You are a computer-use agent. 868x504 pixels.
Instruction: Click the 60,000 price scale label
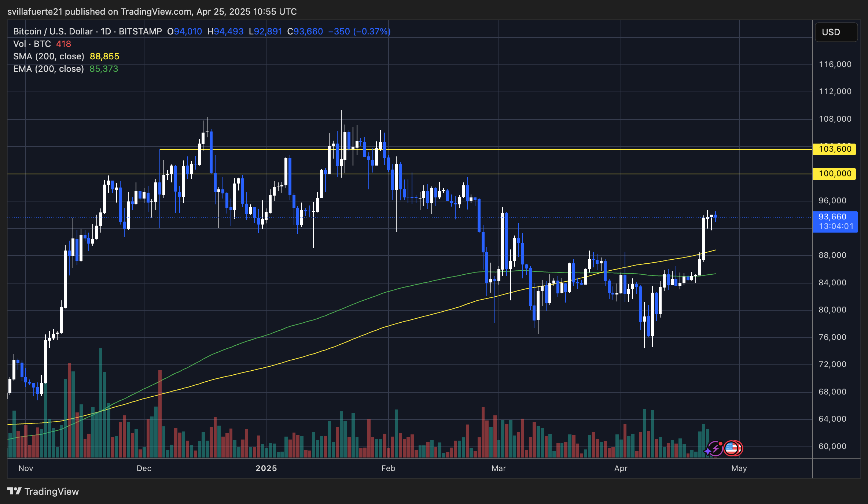(832, 446)
